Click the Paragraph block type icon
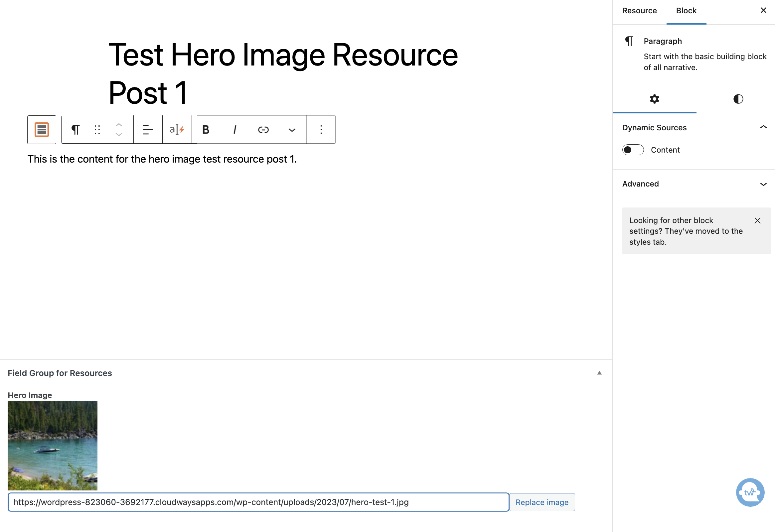This screenshot has height=532, width=775. click(76, 130)
